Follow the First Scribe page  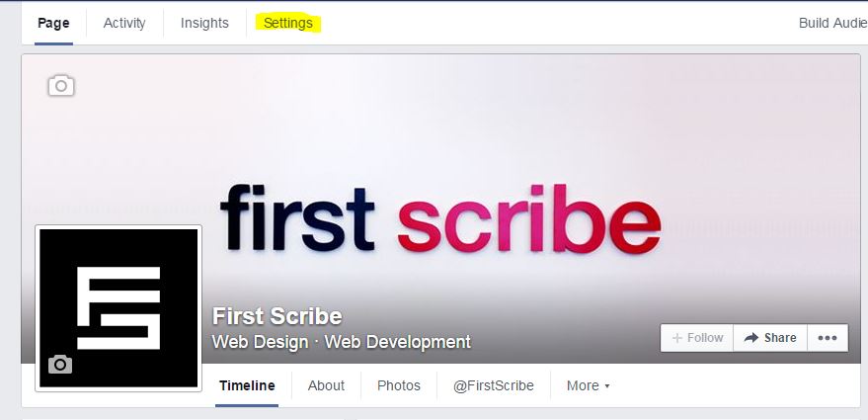(697, 338)
